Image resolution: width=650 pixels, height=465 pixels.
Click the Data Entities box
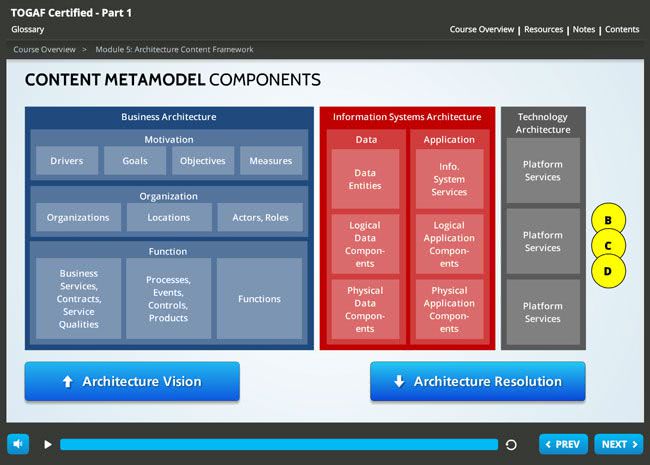point(365,179)
